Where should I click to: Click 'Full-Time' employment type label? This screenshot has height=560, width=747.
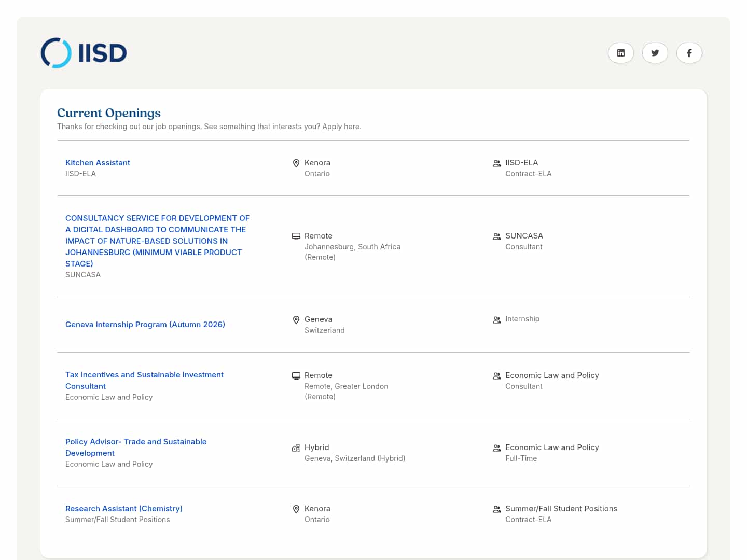(x=521, y=458)
